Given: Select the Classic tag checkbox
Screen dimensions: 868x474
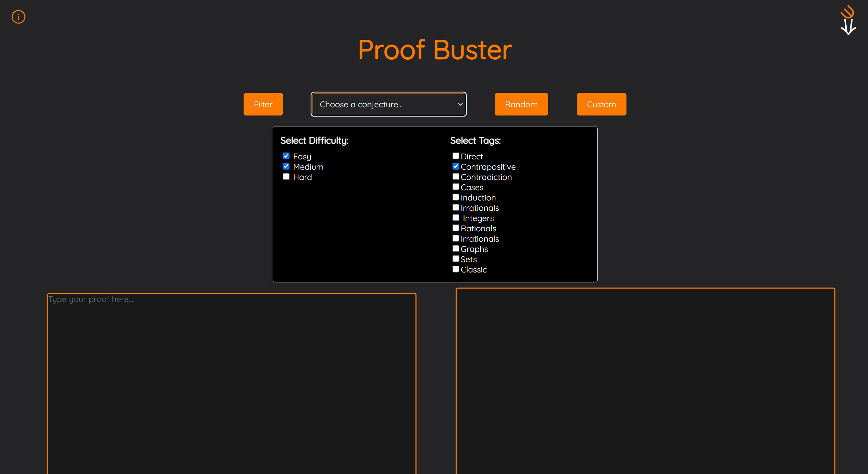Looking at the screenshot, I should click(456, 269).
